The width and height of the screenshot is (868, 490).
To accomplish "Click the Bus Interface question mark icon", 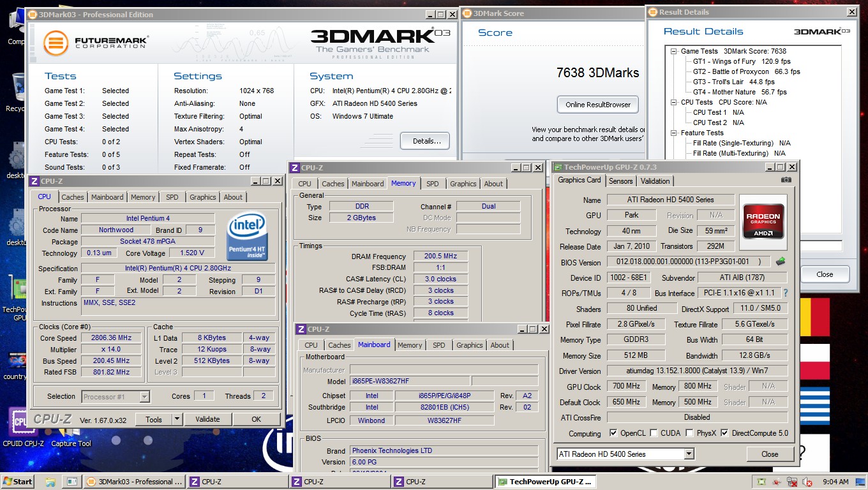I will [x=785, y=293].
